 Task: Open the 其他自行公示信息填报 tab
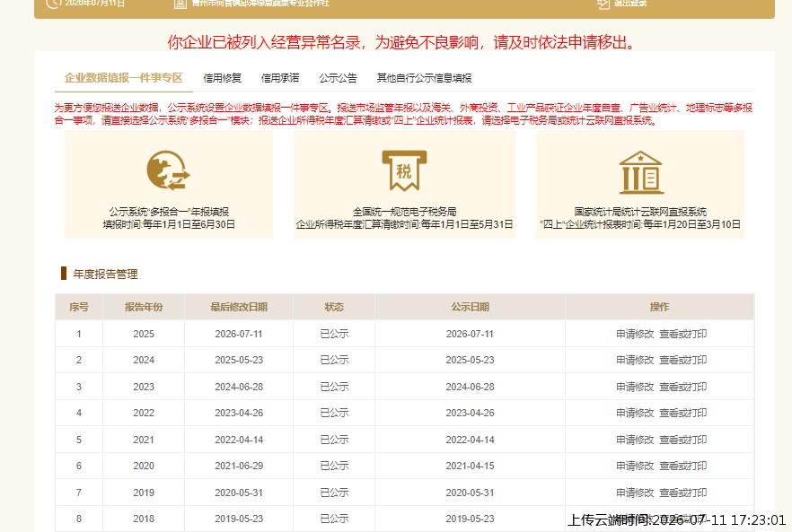tap(424, 78)
